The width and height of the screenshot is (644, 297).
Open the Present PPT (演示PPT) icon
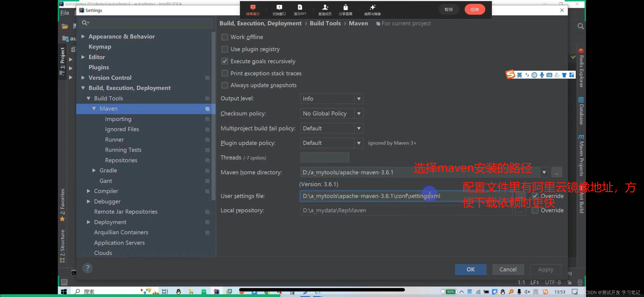(300, 10)
